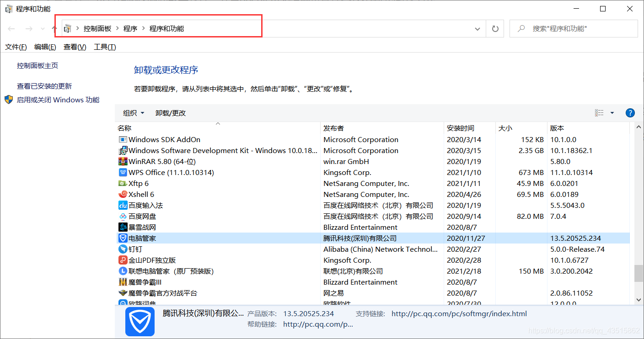Open 控制面板主页 link
The width and height of the screenshot is (644, 339).
point(38,65)
